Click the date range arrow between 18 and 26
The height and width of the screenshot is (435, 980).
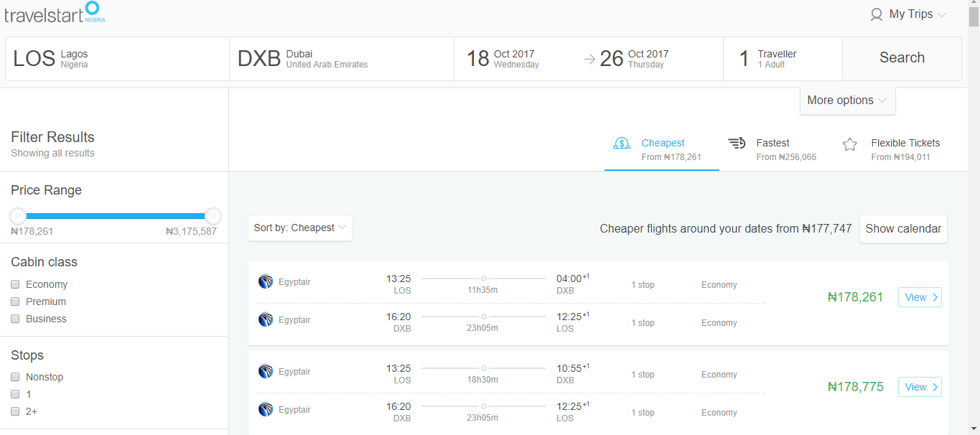click(x=589, y=60)
